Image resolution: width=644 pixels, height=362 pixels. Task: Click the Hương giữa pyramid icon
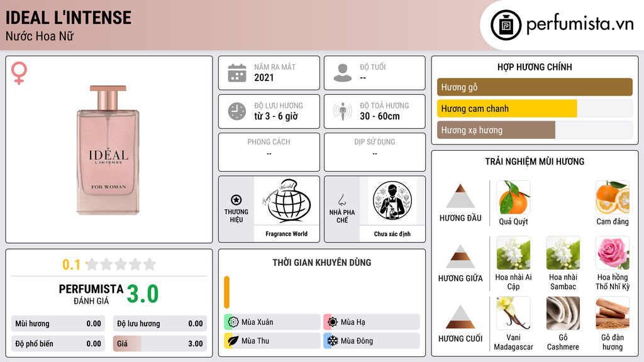pyautogui.click(x=460, y=256)
